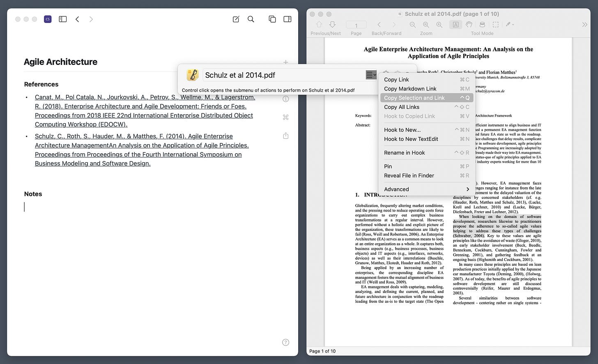Select the text selection tool mode
Screen dimensions: 598x364
point(455,25)
